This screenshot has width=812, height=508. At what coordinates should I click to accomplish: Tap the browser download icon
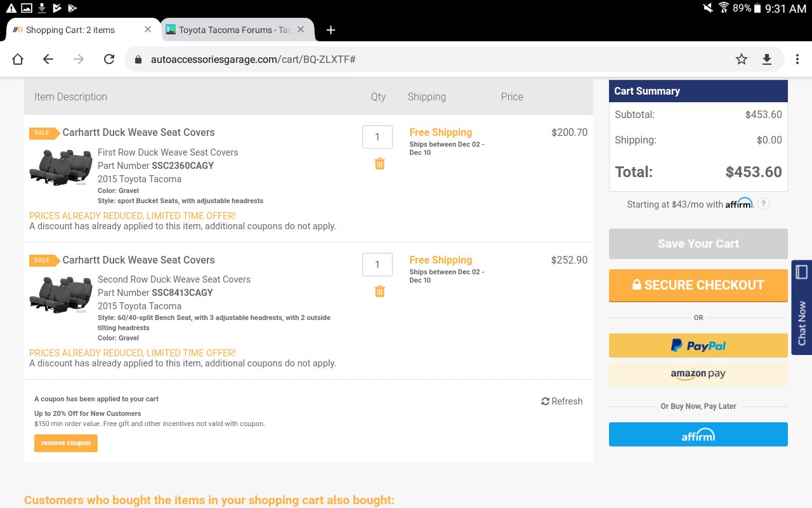click(x=767, y=59)
